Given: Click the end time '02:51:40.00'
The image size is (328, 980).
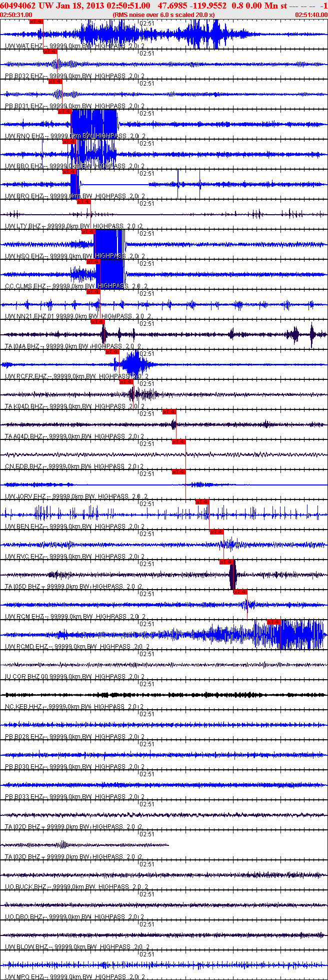Looking at the screenshot, I should (x=311, y=15).
